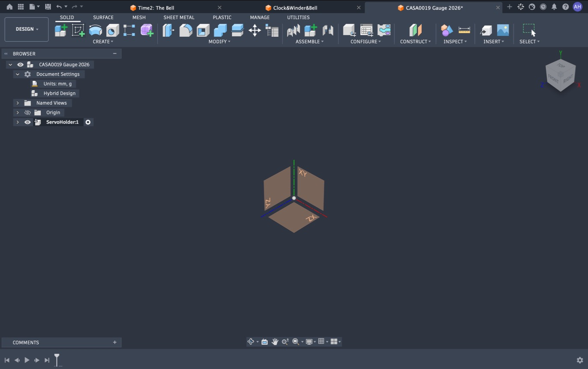Choose the Shell tool icon

tap(203, 30)
